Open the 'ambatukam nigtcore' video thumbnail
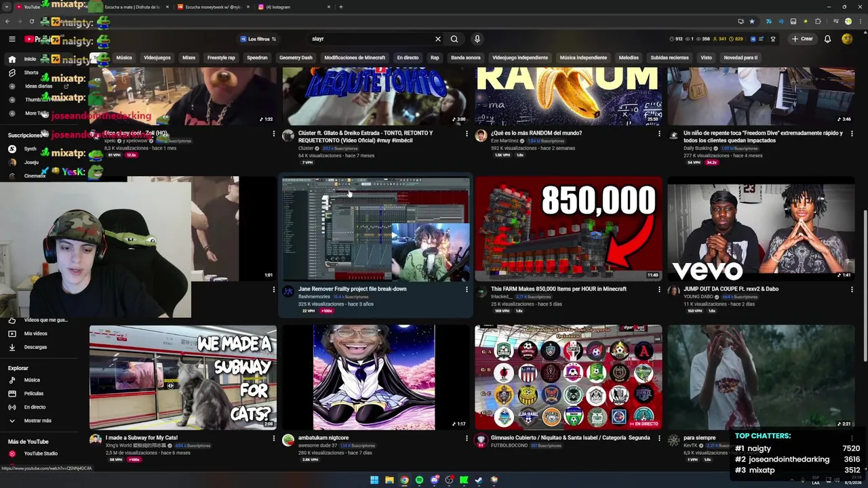This screenshot has height=488, width=868. pyautogui.click(x=376, y=378)
